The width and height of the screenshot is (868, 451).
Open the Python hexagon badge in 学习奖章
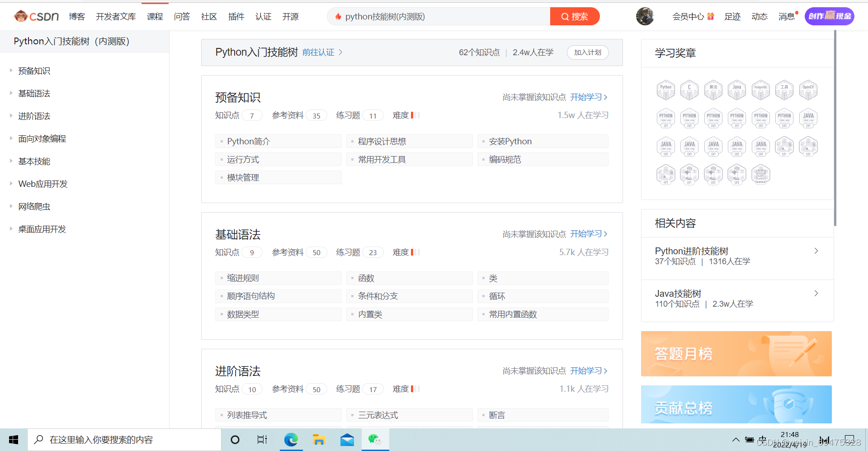click(665, 90)
